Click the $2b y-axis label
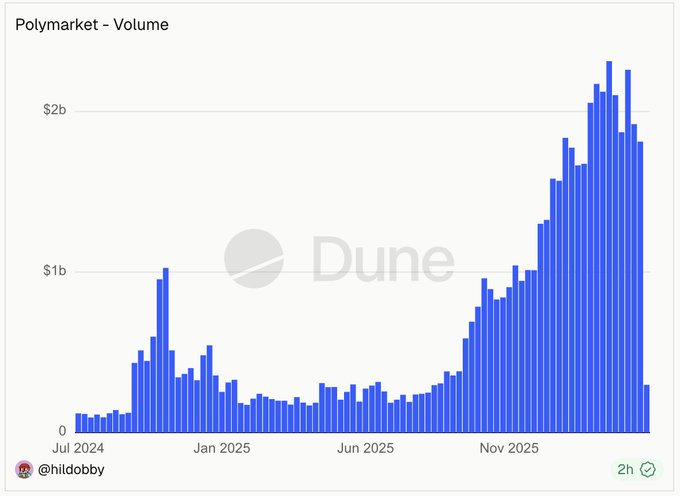 (x=55, y=110)
